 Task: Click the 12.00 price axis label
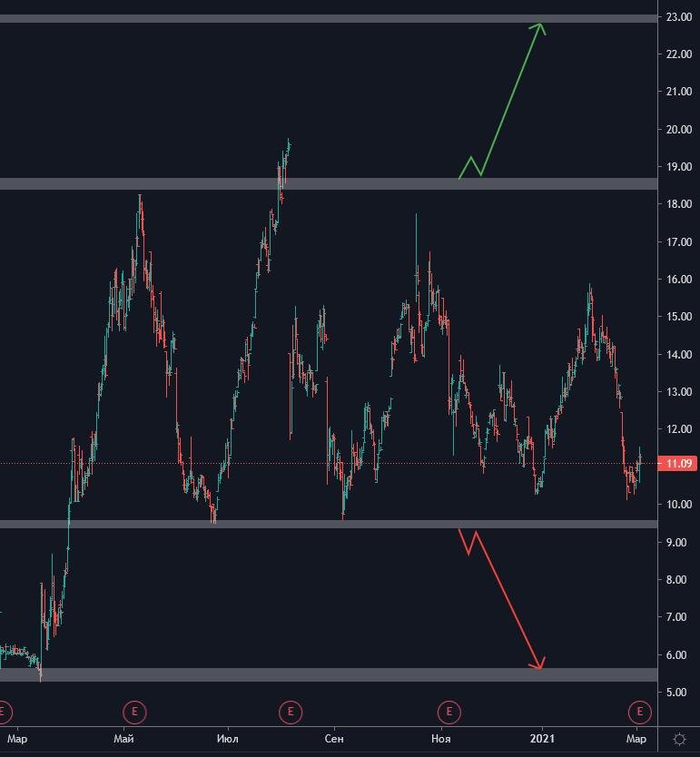pos(679,428)
